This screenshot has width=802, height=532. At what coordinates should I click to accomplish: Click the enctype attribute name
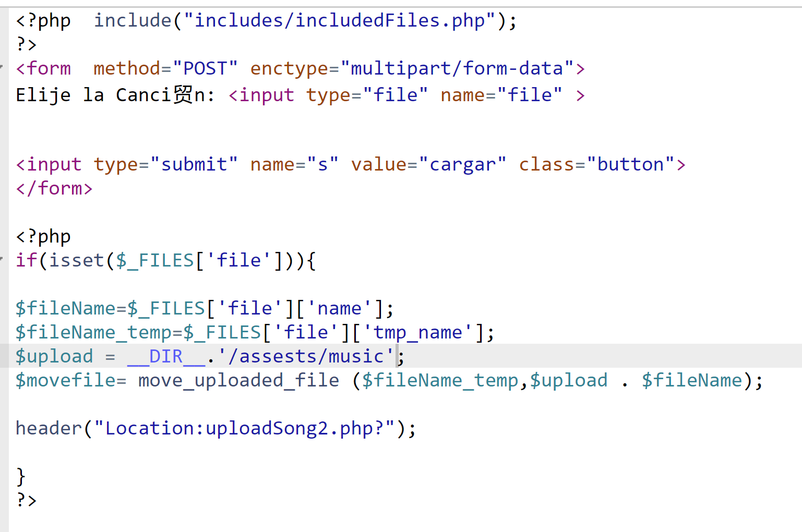tap(289, 68)
